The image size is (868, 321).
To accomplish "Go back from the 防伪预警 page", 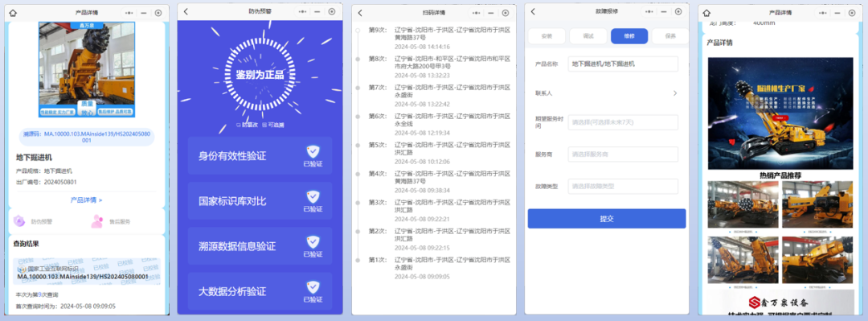I will (x=186, y=11).
